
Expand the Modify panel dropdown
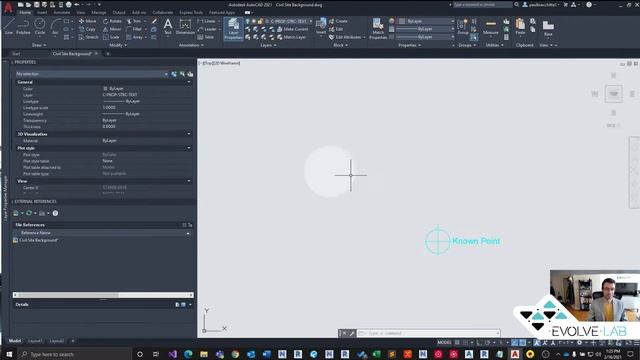pyautogui.click(x=118, y=45)
